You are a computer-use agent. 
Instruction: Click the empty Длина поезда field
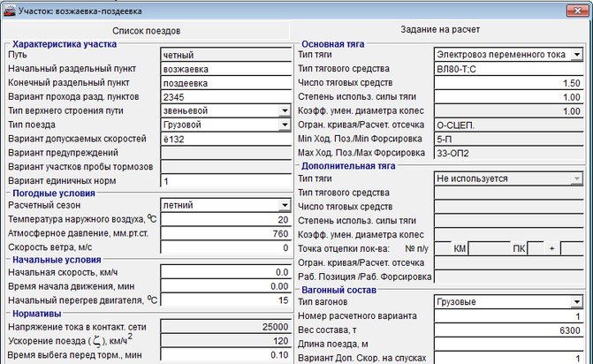[508, 344]
